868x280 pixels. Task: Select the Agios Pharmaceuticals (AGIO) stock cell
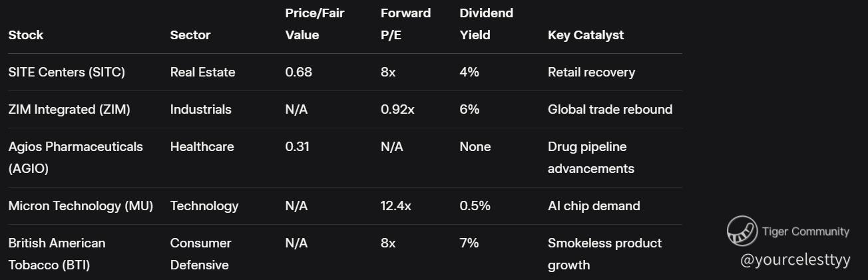(x=75, y=157)
